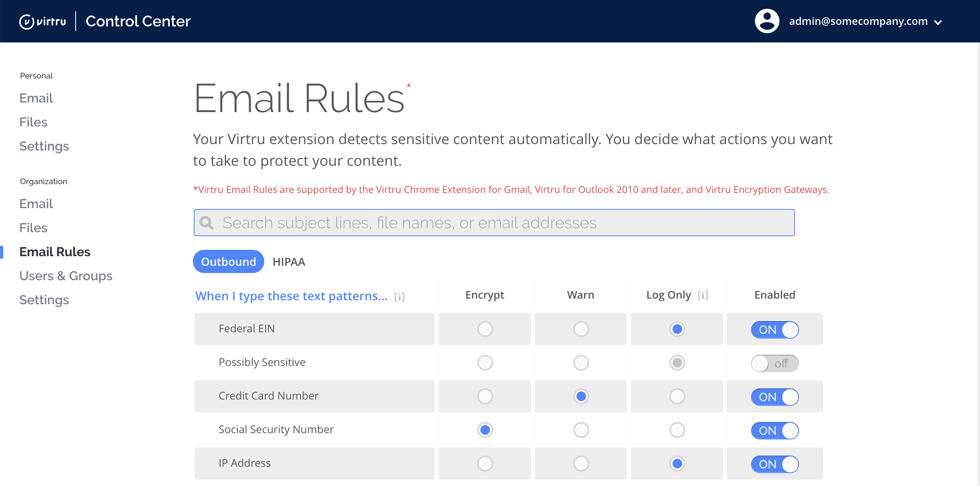980x486 pixels.
Task: Select Encrypt for Possibly Sensitive
Action: tap(485, 363)
